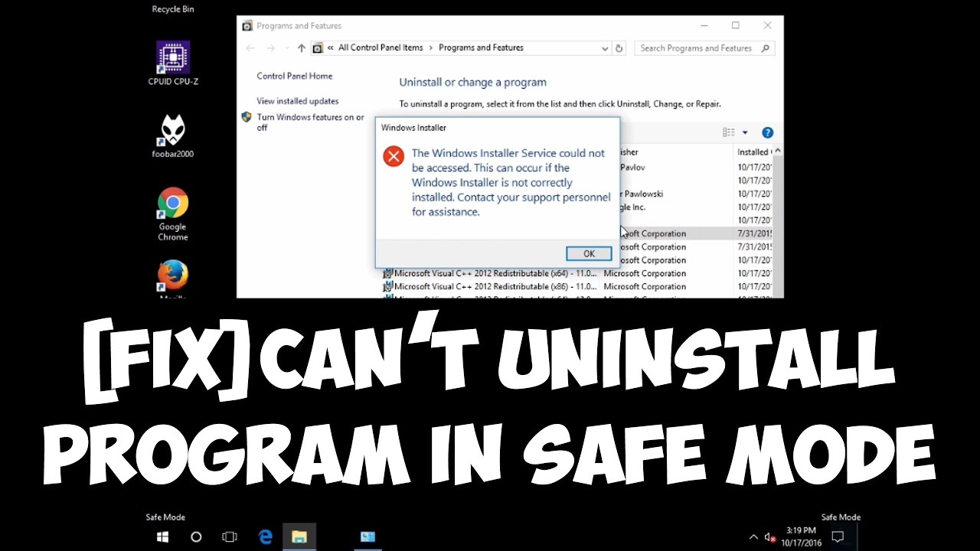The height and width of the screenshot is (551, 980).
Task: Show hidden system tray icons
Action: pyautogui.click(x=753, y=537)
